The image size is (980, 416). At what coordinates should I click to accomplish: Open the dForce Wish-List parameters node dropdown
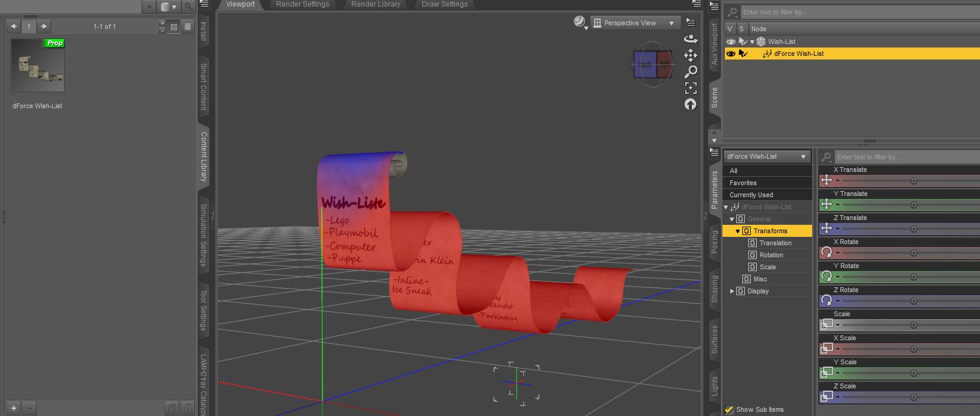click(766, 156)
